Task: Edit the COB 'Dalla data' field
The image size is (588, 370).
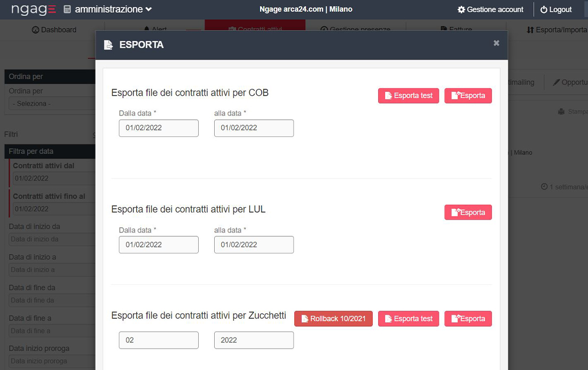Action: [x=159, y=128]
